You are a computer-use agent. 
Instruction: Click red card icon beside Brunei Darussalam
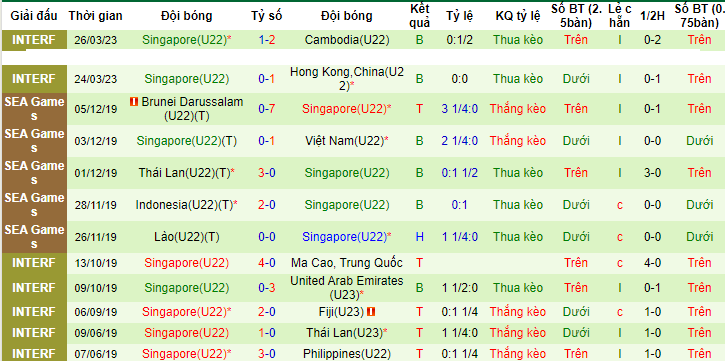tap(134, 102)
